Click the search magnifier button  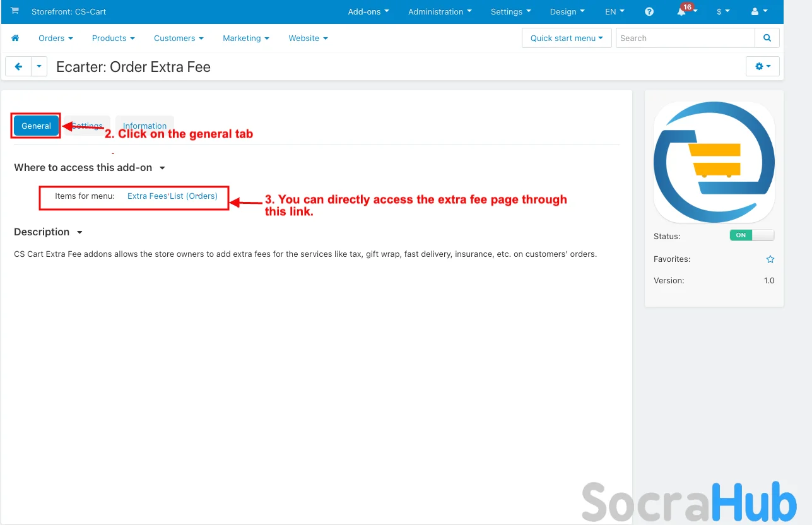pos(767,38)
